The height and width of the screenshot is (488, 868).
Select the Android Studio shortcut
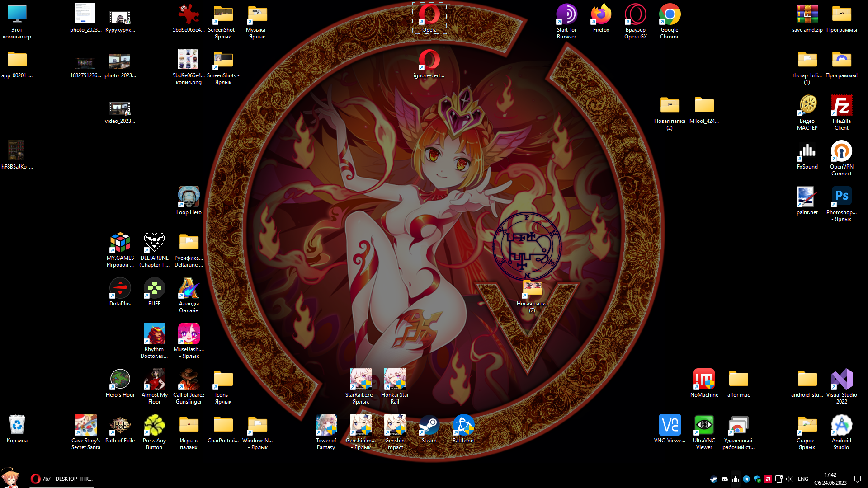(x=841, y=432)
